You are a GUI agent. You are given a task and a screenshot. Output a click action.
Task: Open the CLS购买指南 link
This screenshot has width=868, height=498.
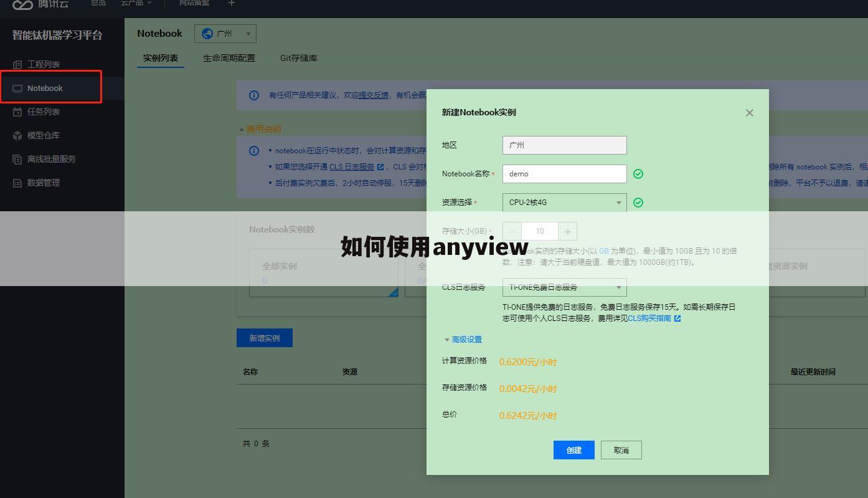pyautogui.click(x=649, y=318)
